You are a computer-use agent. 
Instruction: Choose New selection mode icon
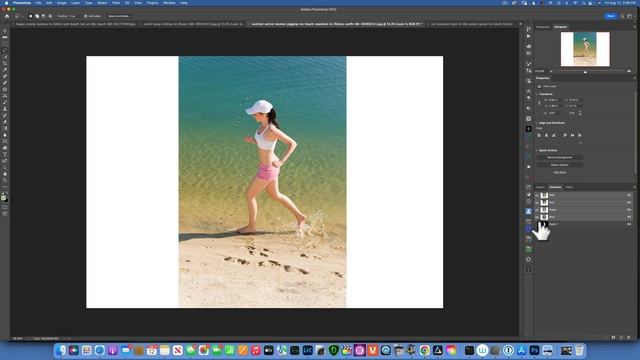tap(30, 16)
